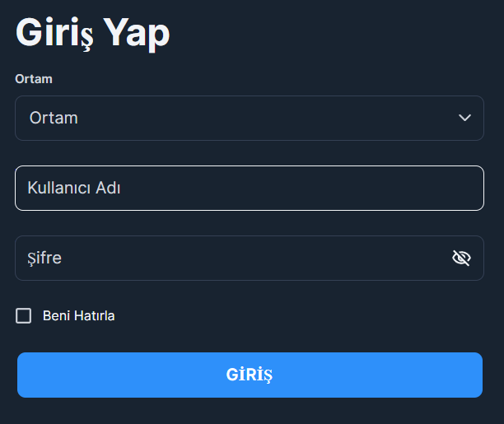
Task: Click the chevron arrow in Ortam dropdown
Action: click(464, 118)
